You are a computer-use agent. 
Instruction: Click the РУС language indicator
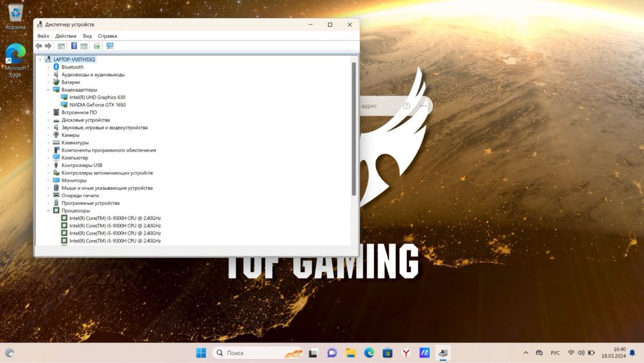tap(555, 353)
